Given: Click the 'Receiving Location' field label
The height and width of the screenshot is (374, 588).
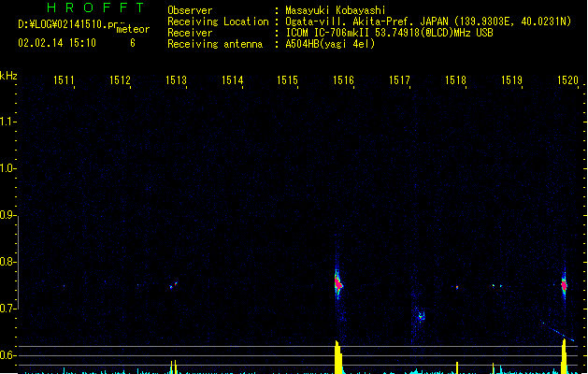Looking at the screenshot, I should coord(218,22).
